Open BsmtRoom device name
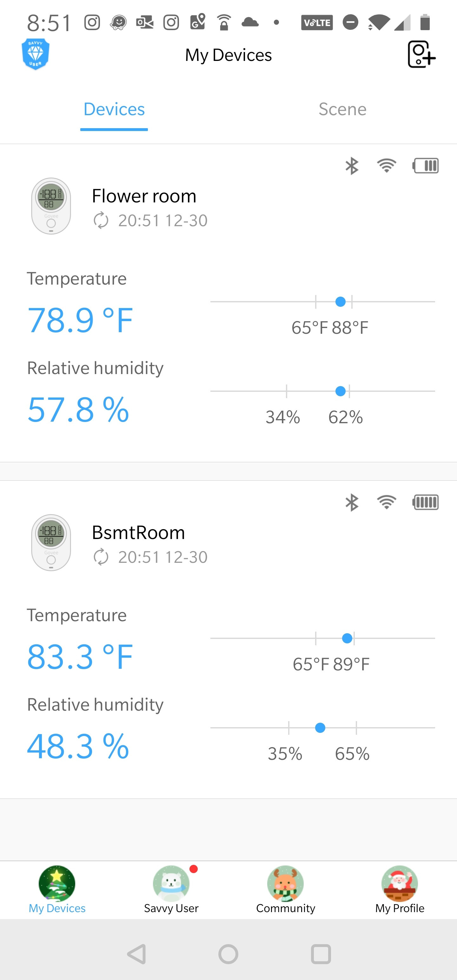Screen dimensions: 457x980 138,533
